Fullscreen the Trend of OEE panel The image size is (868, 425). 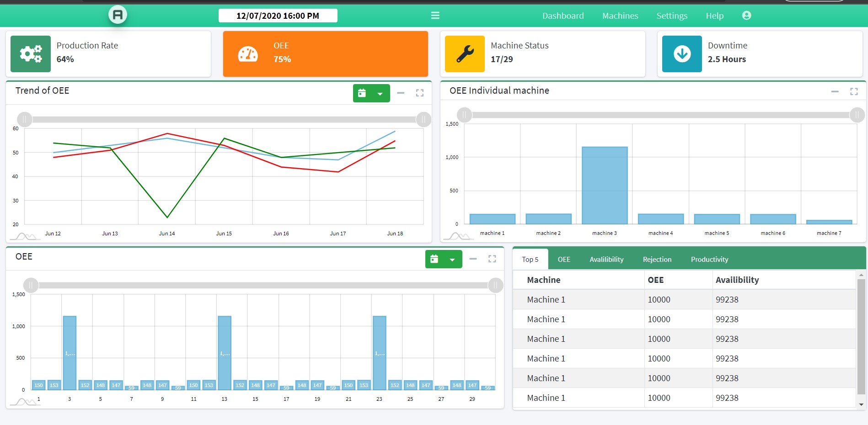(x=419, y=93)
